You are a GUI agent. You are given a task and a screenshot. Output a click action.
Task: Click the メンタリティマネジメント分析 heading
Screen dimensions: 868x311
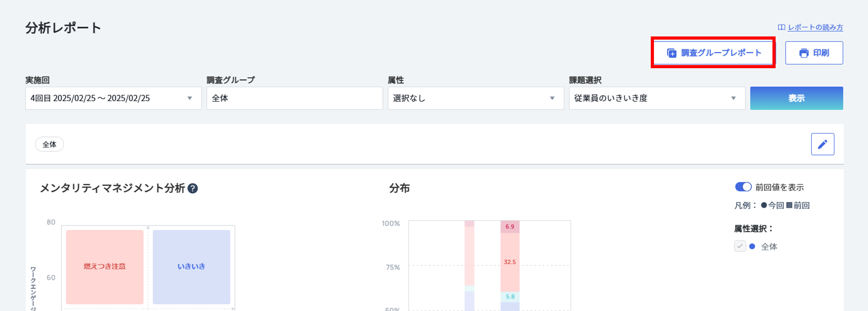coord(112,188)
